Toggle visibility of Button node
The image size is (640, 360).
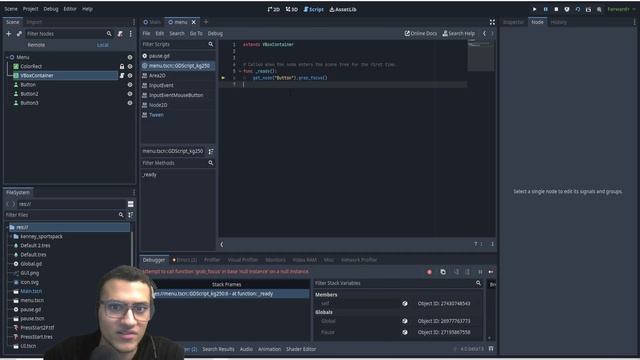pos(130,84)
